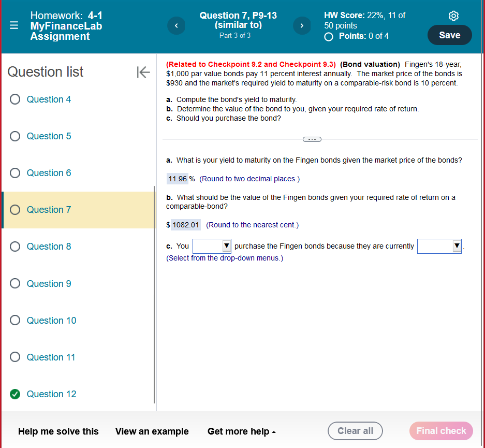Open View an example

click(152, 431)
